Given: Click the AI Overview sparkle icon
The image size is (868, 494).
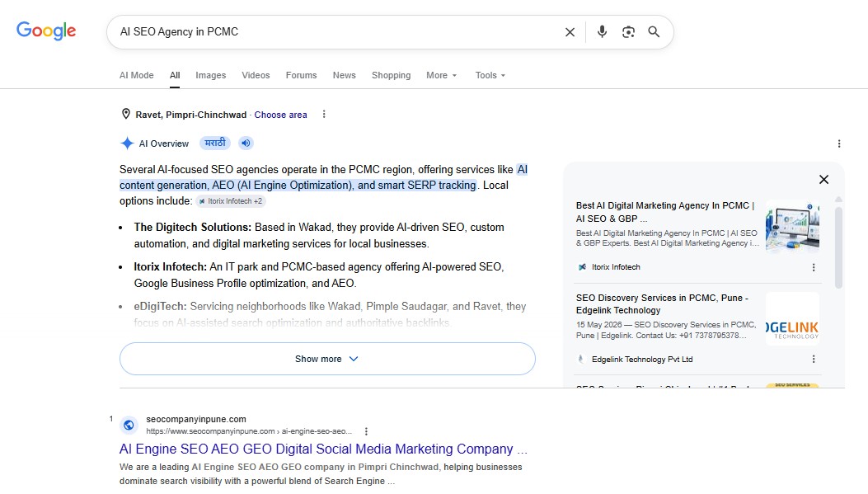Looking at the screenshot, I should pyautogui.click(x=127, y=143).
